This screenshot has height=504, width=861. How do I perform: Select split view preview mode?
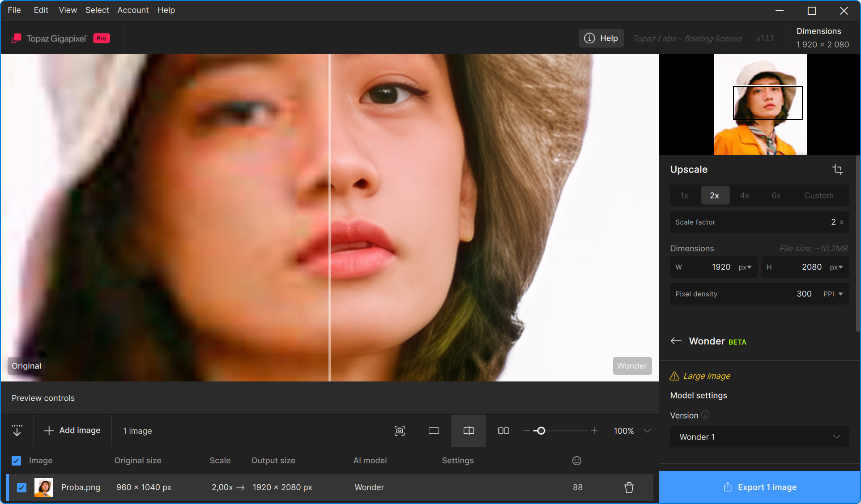469,431
